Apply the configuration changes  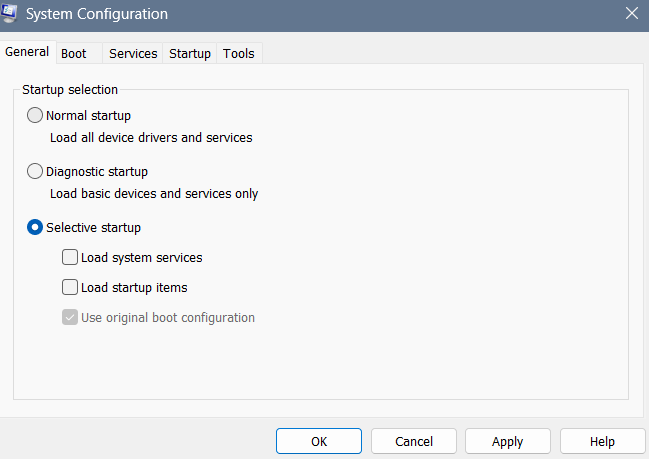coord(508,441)
